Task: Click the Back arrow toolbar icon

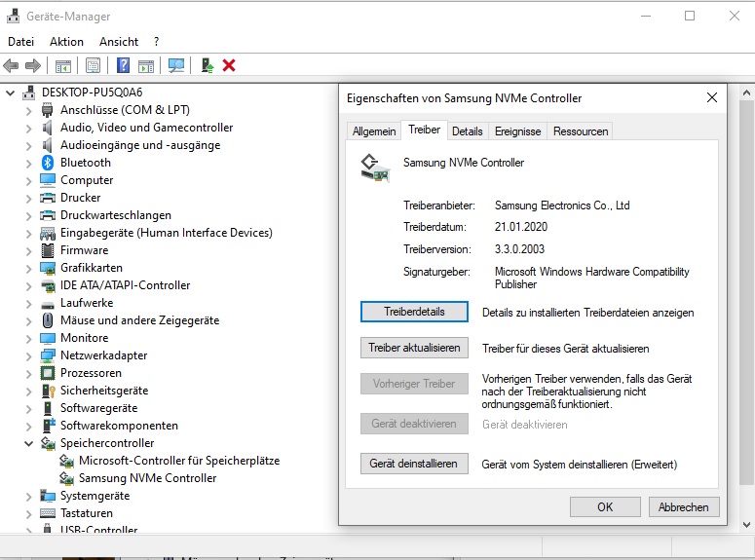Action: (x=11, y=65)
